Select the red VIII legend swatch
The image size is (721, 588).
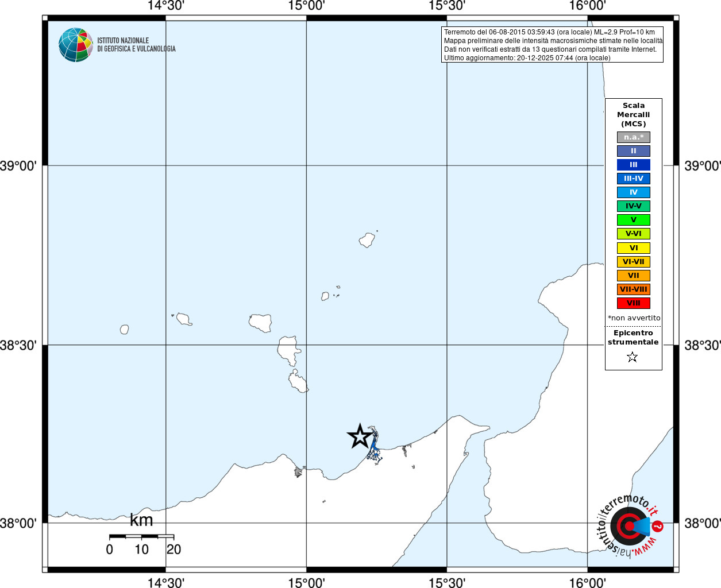[634, 303]
